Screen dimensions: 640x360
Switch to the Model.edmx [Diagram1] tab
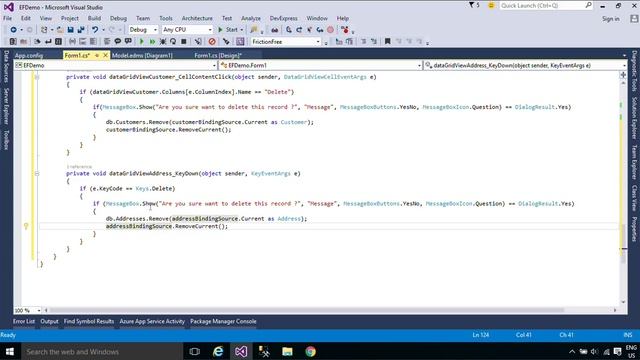[x=142, y=56]
